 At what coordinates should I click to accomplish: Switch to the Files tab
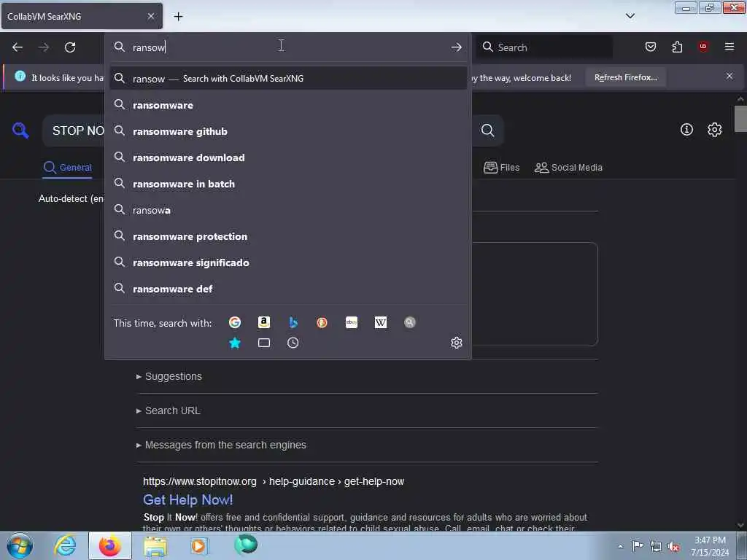pos(501,168)
